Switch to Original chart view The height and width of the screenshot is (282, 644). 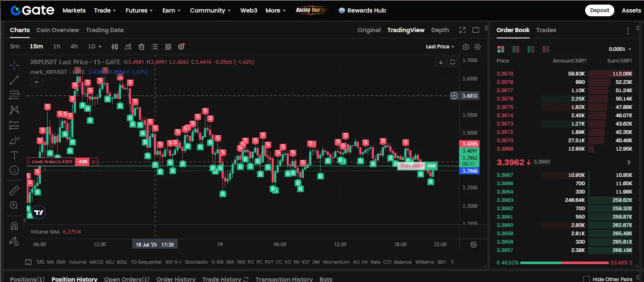pyautogui.click(x=369, y=30)
